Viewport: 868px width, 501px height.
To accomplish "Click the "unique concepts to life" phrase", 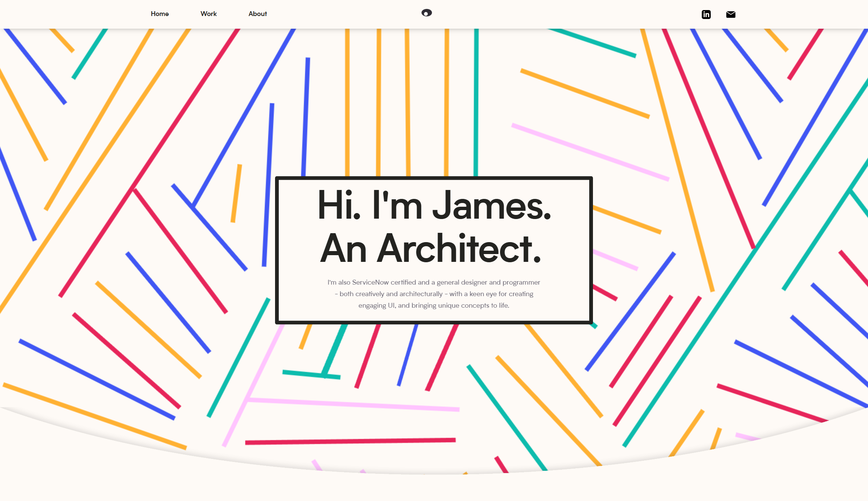I will point(473,305).
